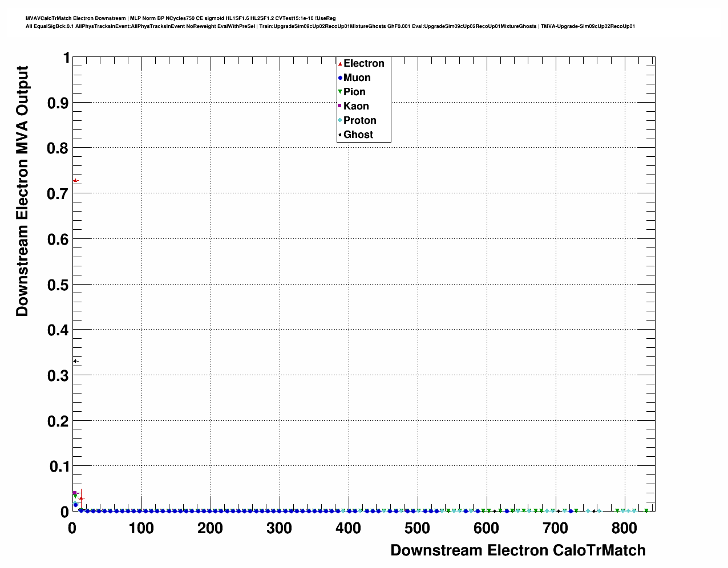The width and height of the screenshot is (728, 568).
Task: Click the x-axis label 500
Action: pyautogui.click(x=417, y=528)
